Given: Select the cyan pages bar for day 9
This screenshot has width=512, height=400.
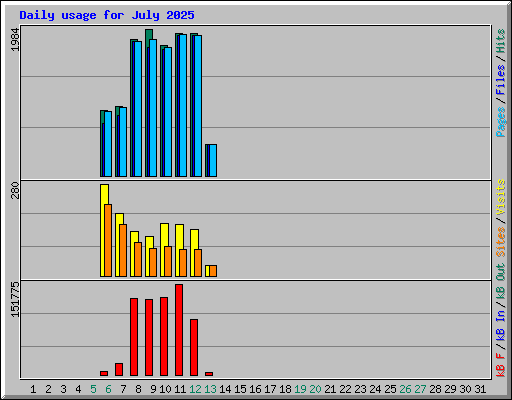Looking at the screenshot, I should point(153,108).
